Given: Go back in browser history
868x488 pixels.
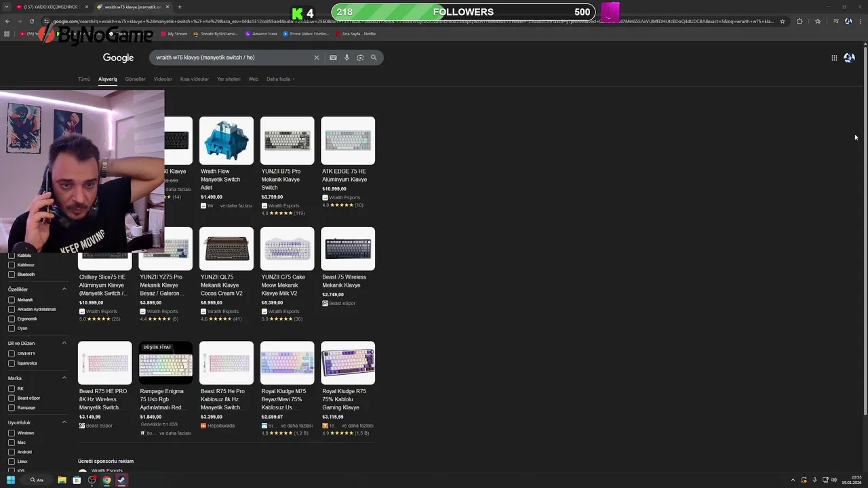Looking at the screenshot, I should tap(7, 21).
